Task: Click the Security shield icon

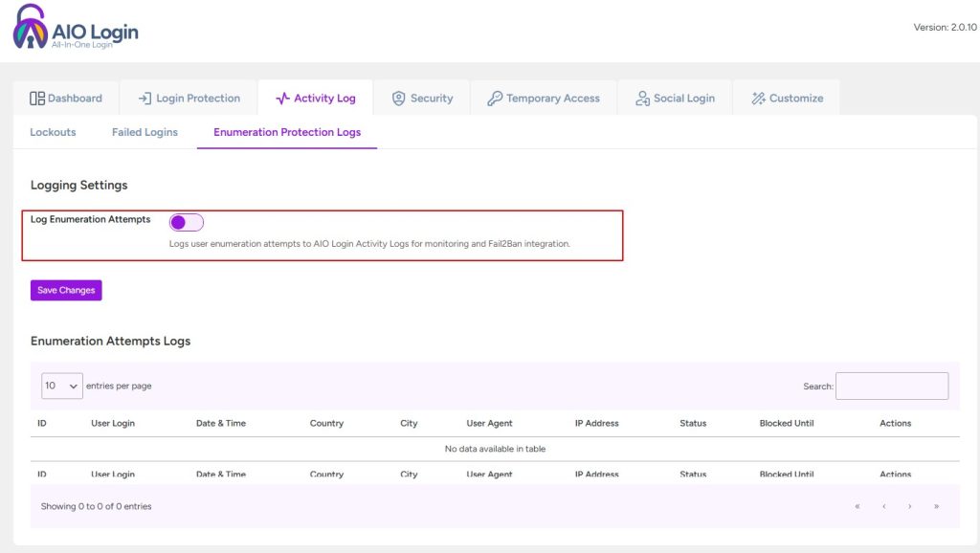Action: (x=398, y=99)
